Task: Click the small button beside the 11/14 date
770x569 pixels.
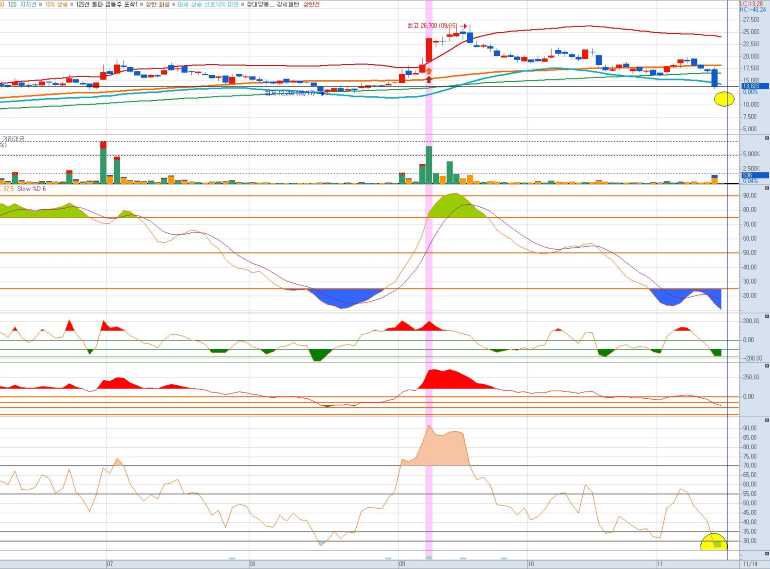Action: (x=767, y=554)
